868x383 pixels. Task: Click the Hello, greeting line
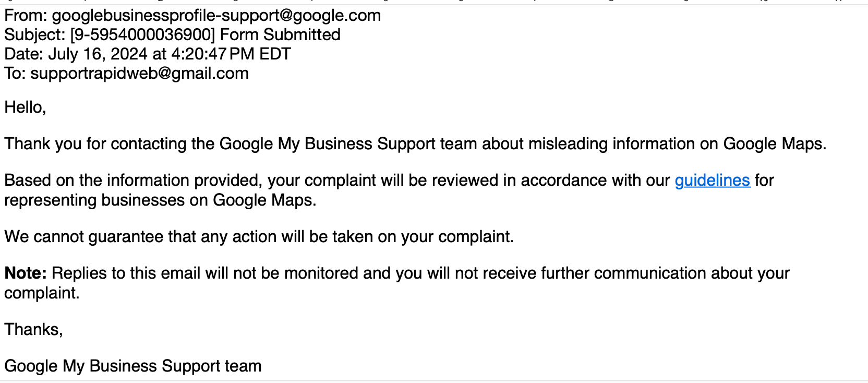(x=25, y=107)
